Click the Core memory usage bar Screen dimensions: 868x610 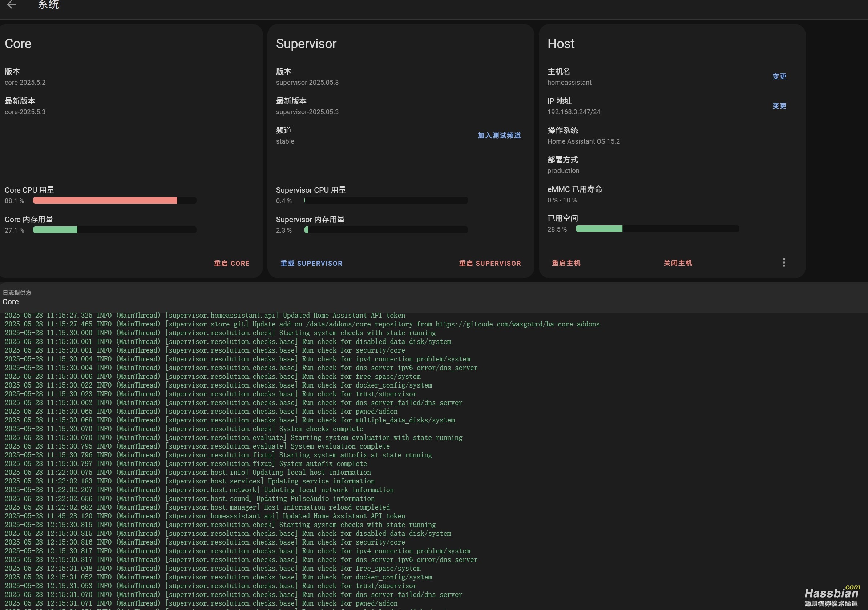click(114, 230)
